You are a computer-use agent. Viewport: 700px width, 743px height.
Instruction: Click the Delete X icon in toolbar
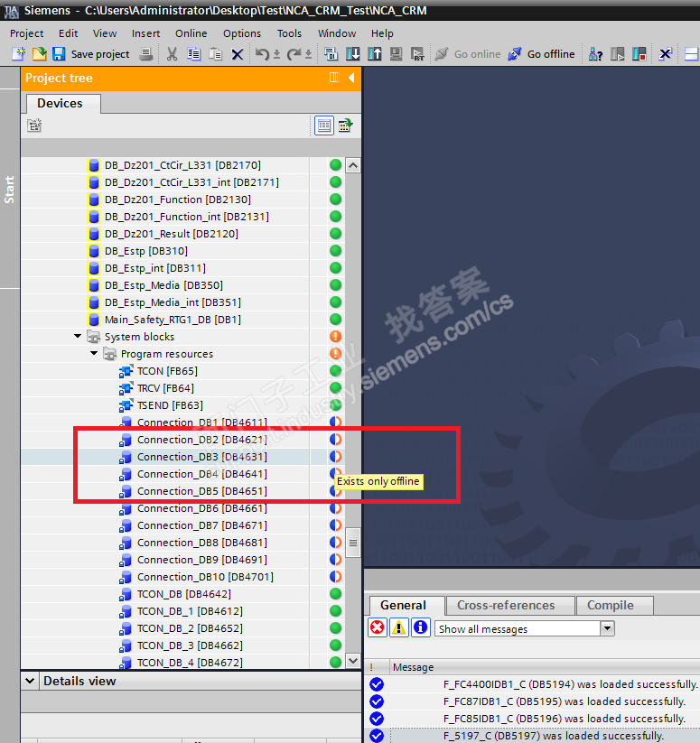click(238, 54)
